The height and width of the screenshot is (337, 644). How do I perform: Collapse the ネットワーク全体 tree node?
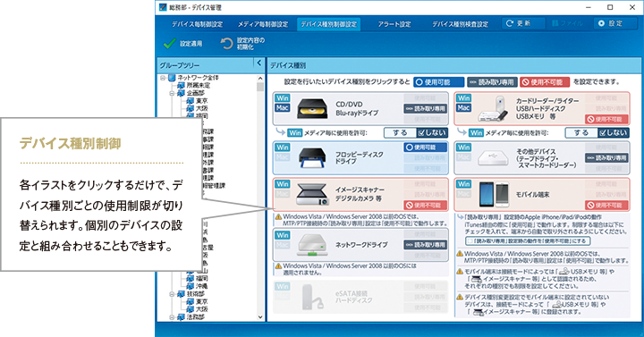[163, 78]
